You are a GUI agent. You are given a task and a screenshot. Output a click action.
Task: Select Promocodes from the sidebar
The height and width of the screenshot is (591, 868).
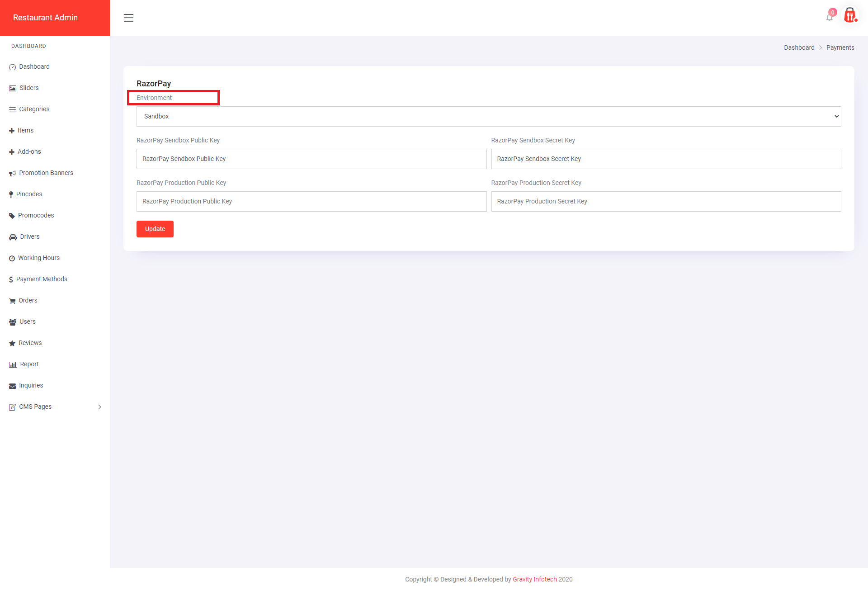[36, 216]
